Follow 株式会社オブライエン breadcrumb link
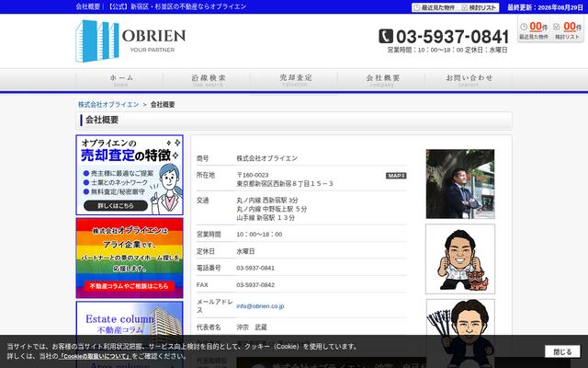Screen dimensions: 588x368 click(108, 104)
